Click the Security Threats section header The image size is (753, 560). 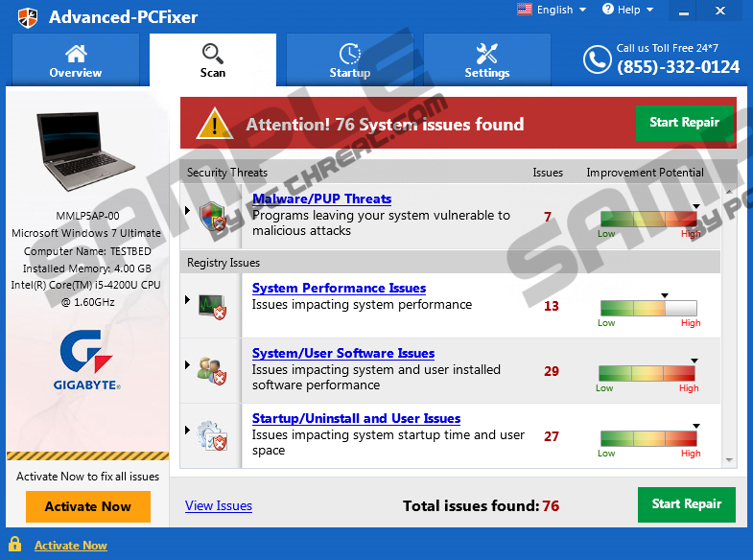227,173
